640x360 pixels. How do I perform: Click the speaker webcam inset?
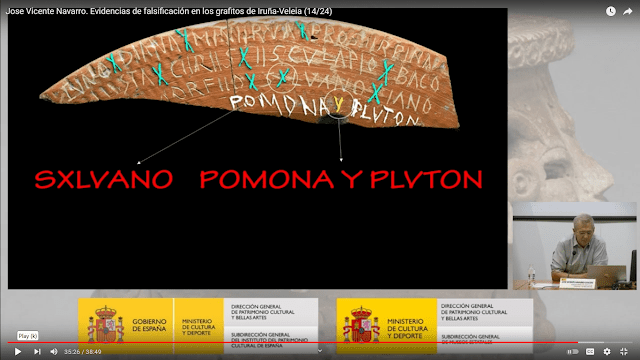coord(575,246)
